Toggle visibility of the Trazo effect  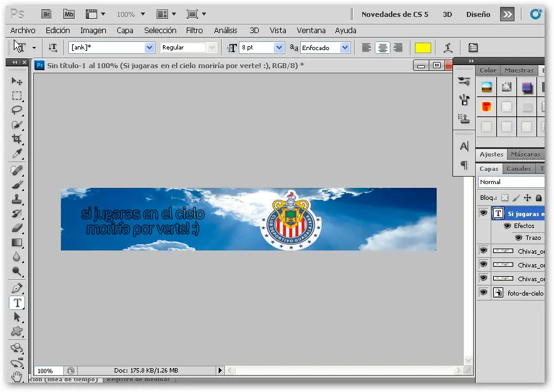click(519, 238)
